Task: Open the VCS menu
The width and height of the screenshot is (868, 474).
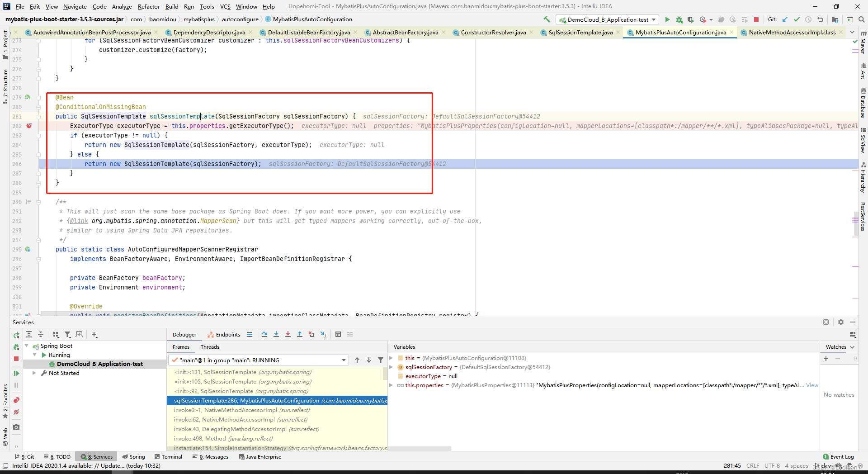Action: [x=225, y=6]
